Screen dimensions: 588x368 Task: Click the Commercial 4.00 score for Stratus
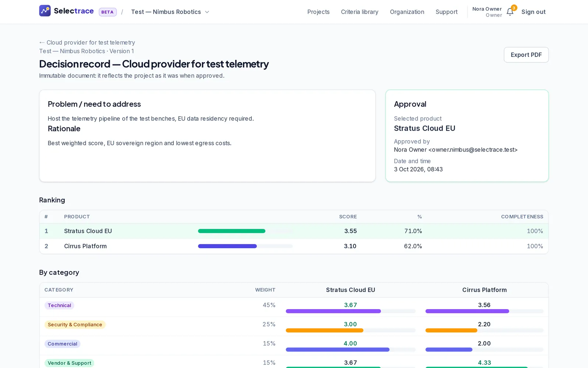[x=351, y=343]
